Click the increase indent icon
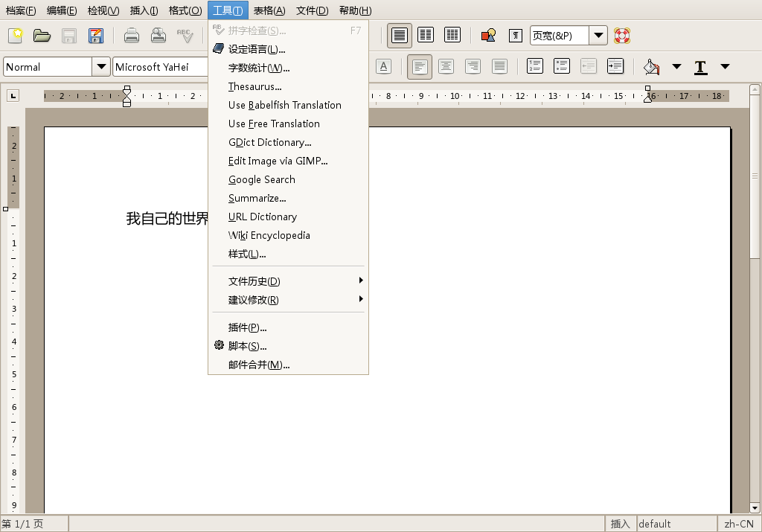 615,66
